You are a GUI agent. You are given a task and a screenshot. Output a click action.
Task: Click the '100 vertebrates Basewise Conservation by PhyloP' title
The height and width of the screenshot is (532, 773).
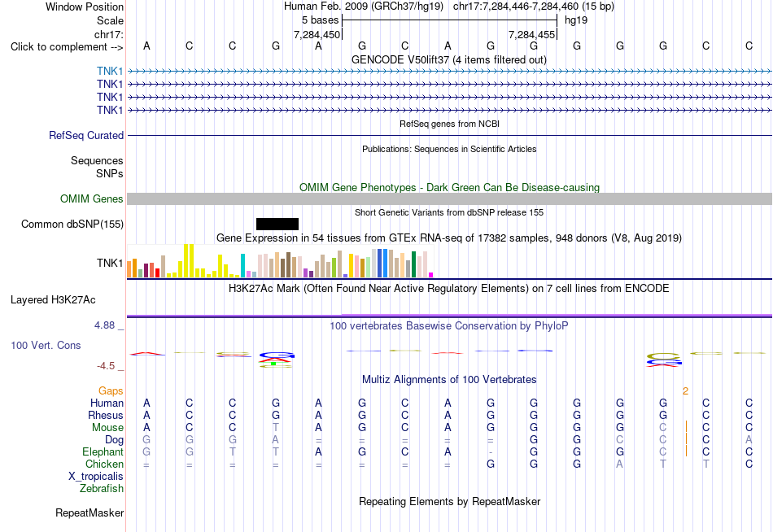pyautogui.click(x=448, y=326)
